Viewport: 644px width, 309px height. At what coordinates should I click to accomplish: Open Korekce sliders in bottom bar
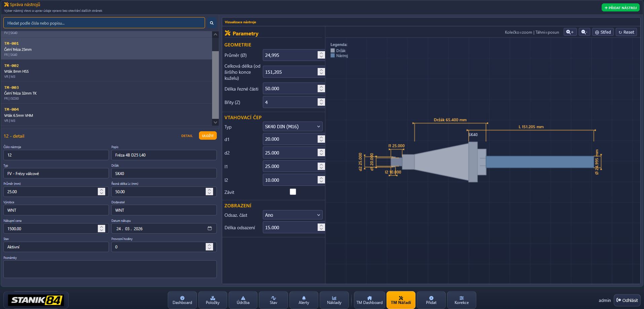click(x=461, y=300)
